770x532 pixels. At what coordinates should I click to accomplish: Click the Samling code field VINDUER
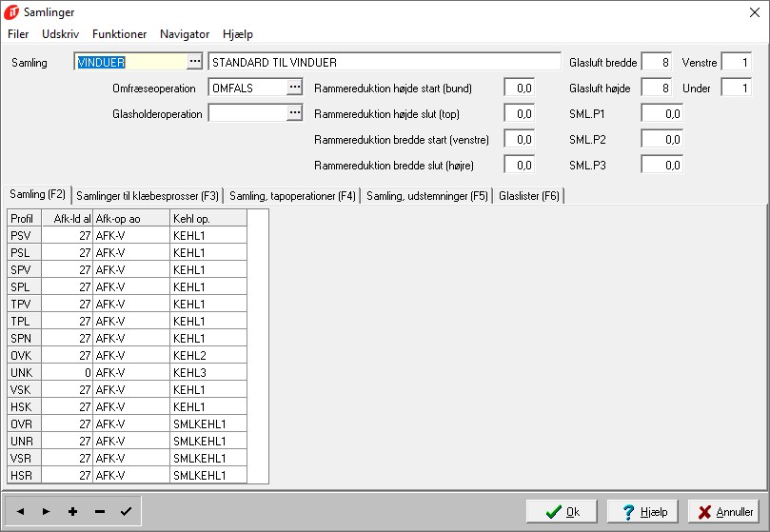[x=131, y=62]
